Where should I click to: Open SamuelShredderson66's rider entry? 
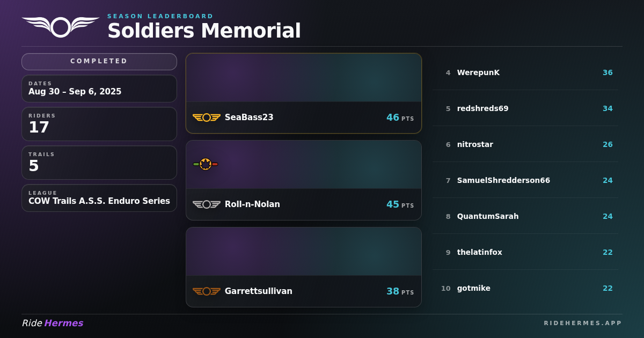pos(525,180)
